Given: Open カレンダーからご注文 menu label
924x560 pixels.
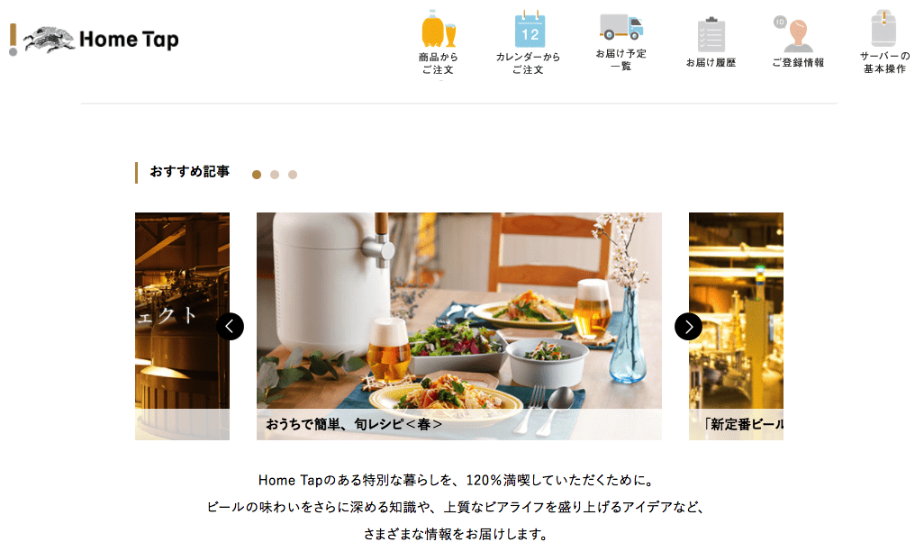Looking at the screenshot, I should coord(528,63).
